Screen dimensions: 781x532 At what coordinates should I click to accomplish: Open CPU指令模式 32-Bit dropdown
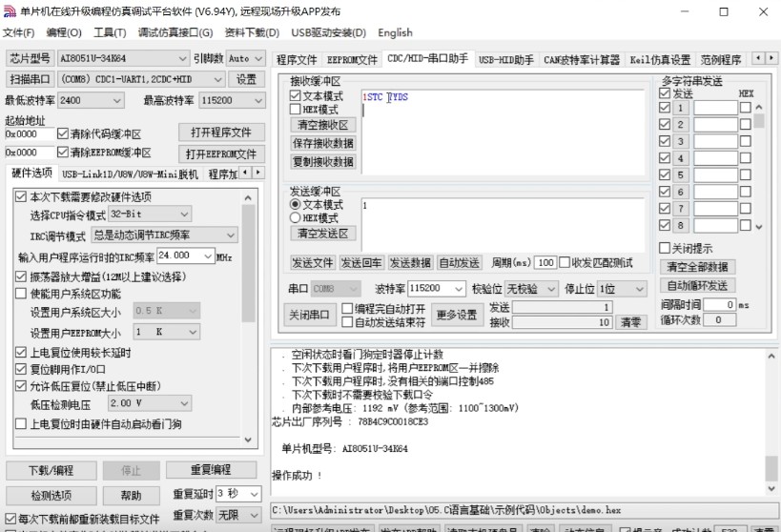(x=184, y=215)
